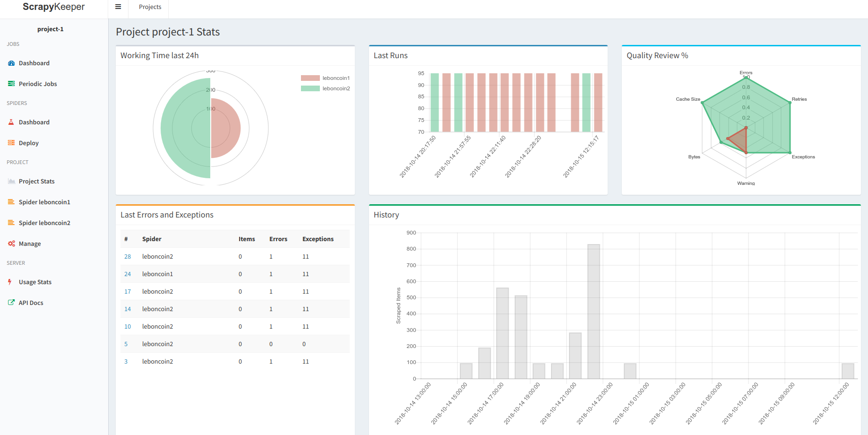Click the Last Runs panel title
Viewport: 868px width, 435px height.
coord(390,55)
